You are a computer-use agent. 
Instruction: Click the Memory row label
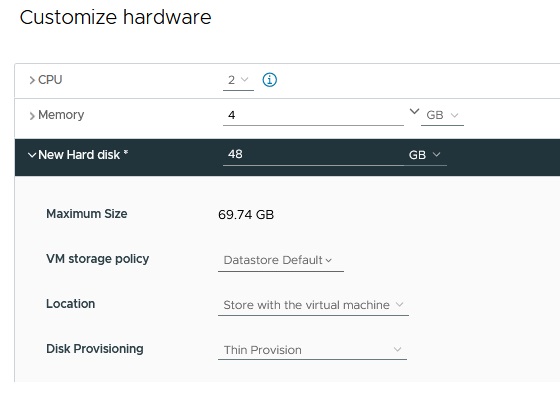[61, 115]
